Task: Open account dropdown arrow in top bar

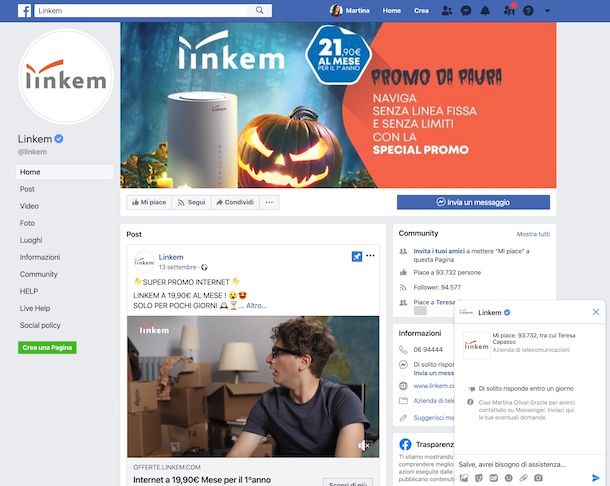Action: click(x=547, y=11)
